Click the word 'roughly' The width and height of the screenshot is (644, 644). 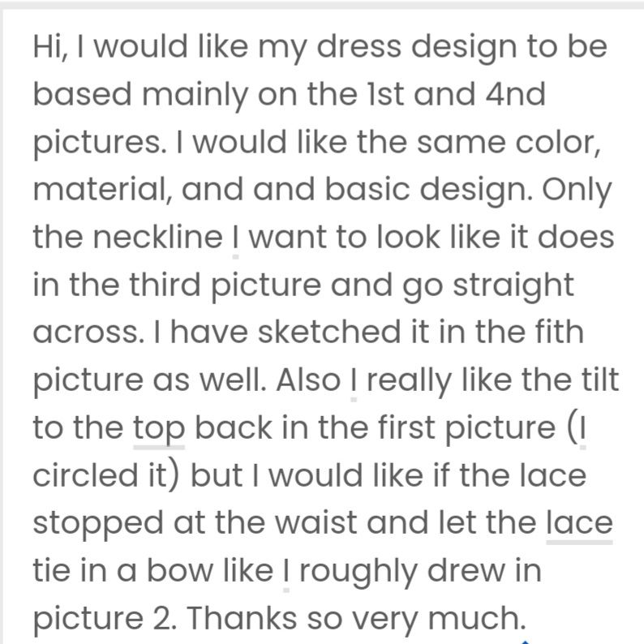coord(358,572)
